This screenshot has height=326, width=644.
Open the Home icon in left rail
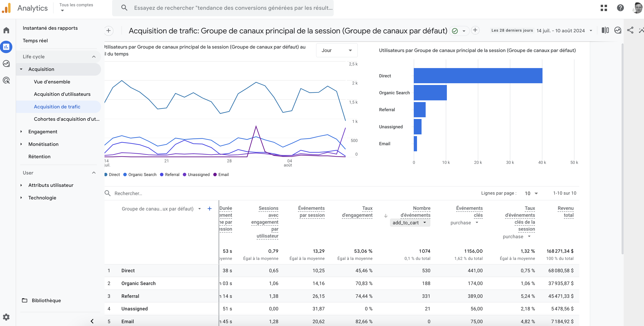[6, 30]
